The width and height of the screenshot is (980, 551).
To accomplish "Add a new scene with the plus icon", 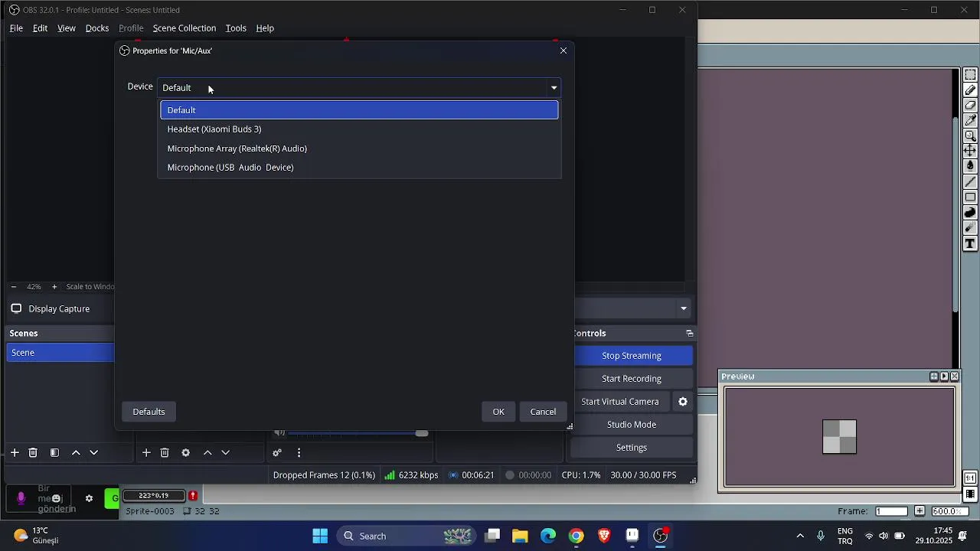I will pyautogui.click(x=15, y=453).
